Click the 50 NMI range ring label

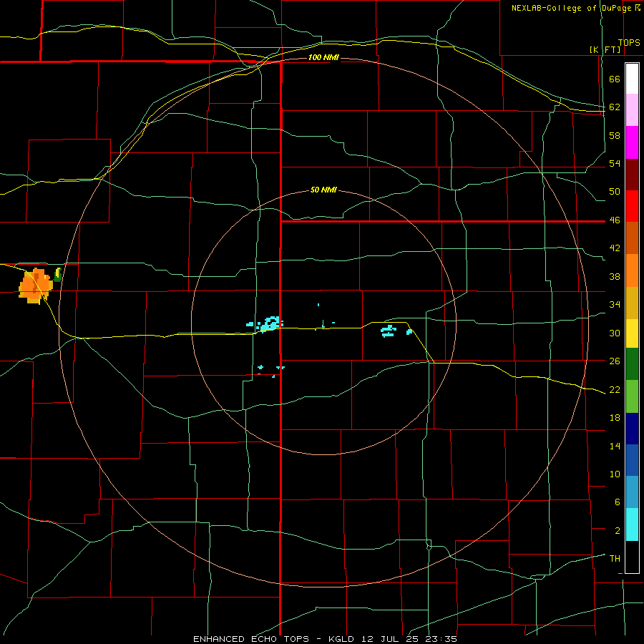[x=323, y=190]
